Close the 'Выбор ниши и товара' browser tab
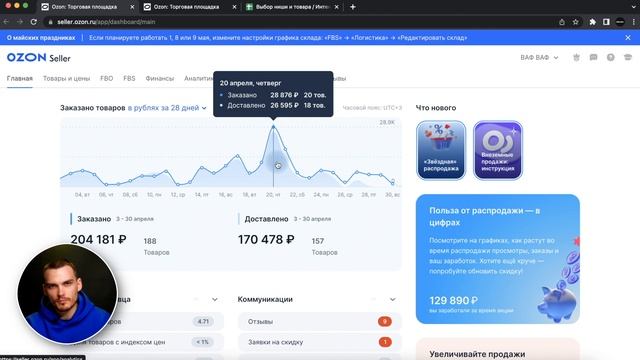Screen dimensions: 640x360 click(x=336, y=7)
